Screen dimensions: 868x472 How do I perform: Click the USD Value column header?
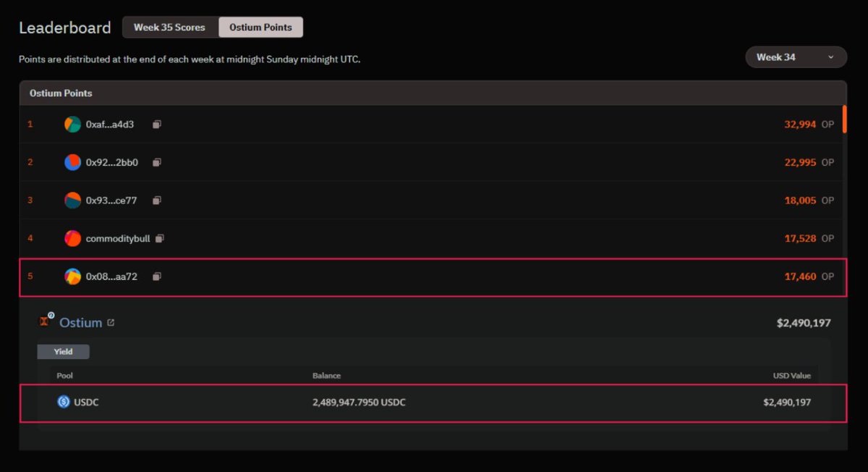792,376
